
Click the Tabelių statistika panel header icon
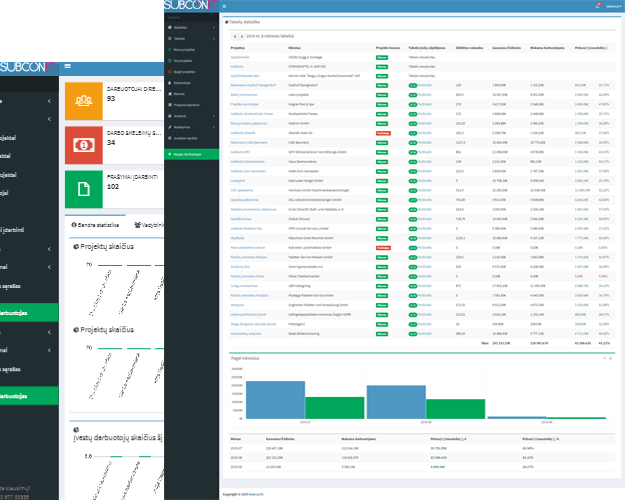(227, 22)
